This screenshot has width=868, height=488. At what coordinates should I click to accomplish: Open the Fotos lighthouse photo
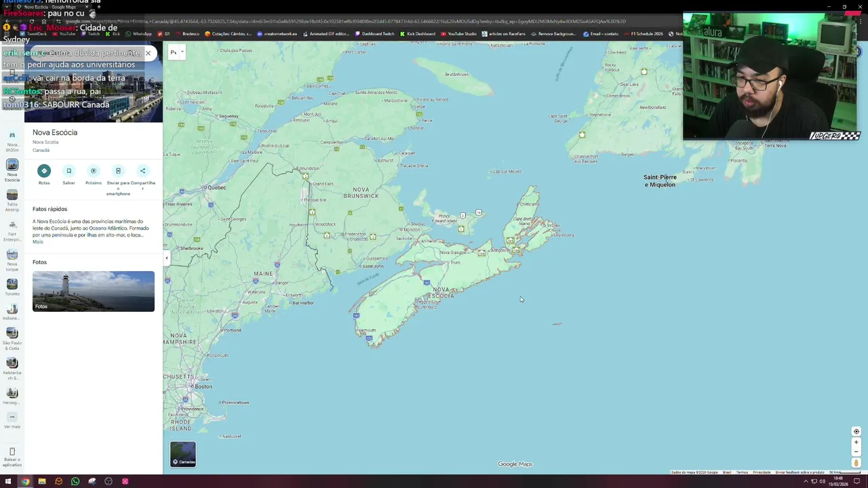point(94,291)
